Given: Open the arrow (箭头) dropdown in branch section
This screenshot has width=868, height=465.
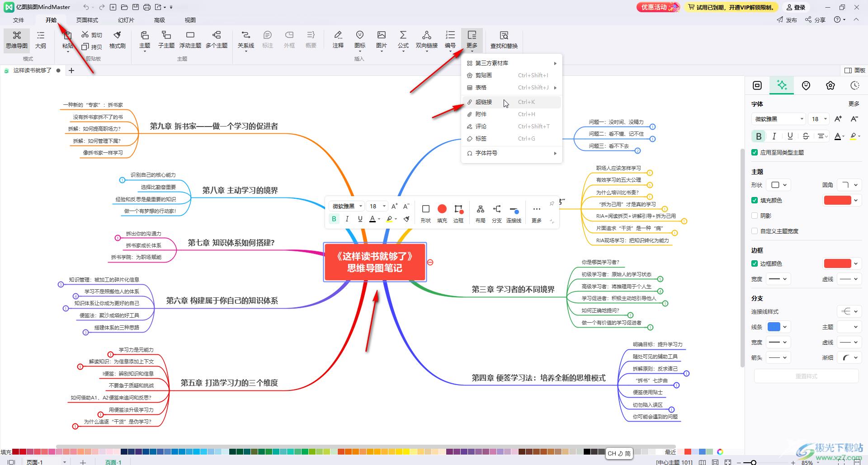Looking at the screenshot, I should coord(778,357).
